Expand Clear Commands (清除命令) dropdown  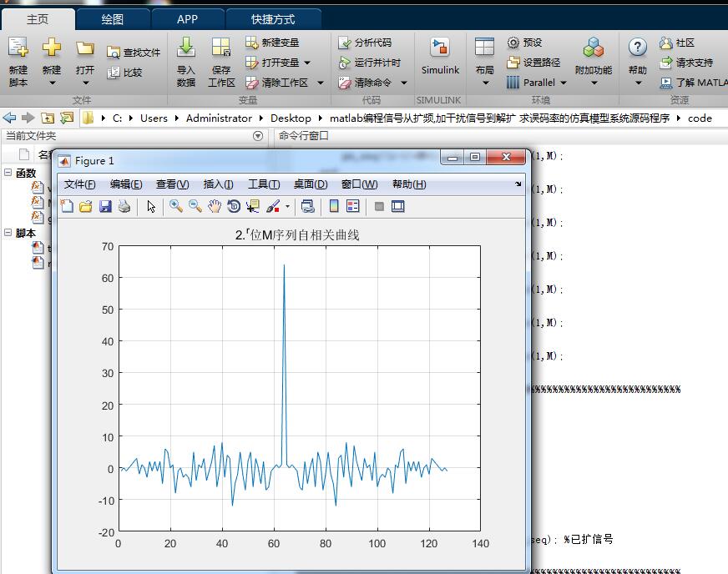pos(404,83)
